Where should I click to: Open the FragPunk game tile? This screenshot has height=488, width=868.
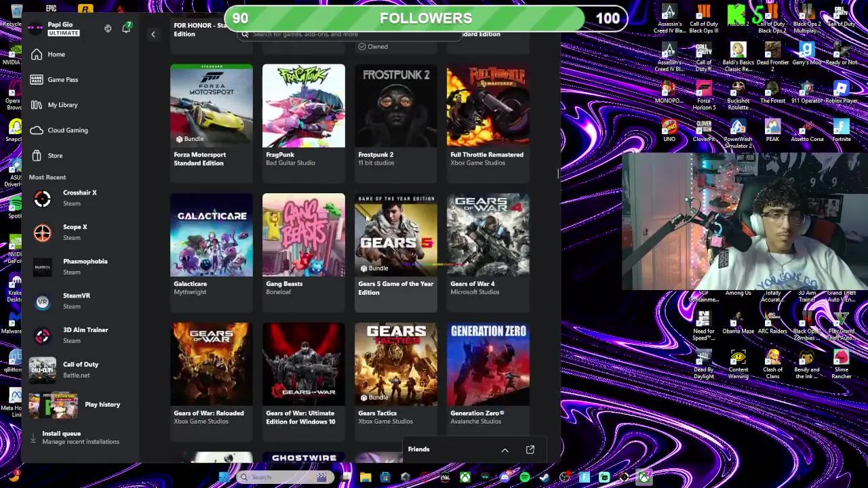click(x=304, y=123)
